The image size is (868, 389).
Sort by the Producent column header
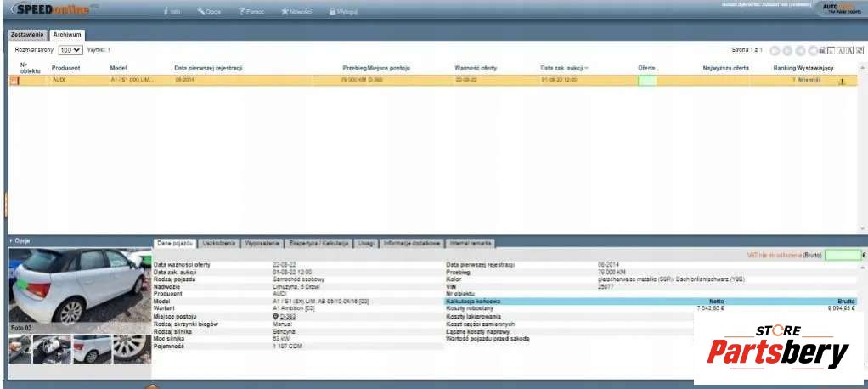click(x=66, y=68)
